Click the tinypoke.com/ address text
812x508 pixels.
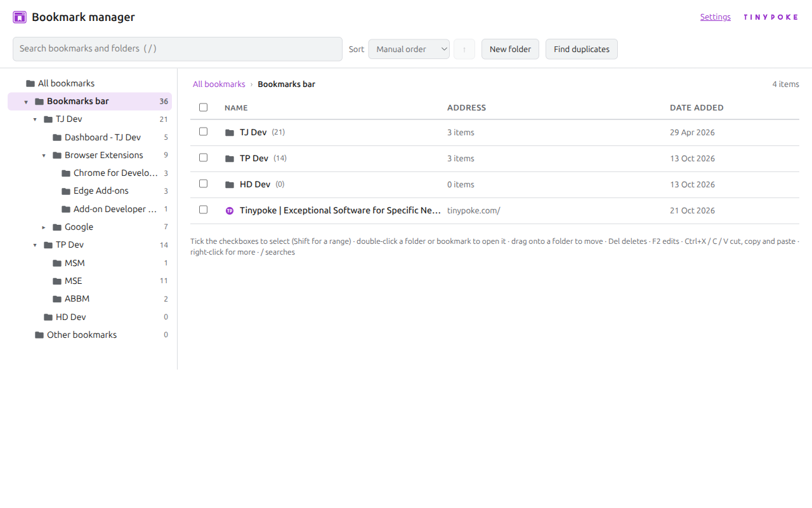tap(474, 211)
